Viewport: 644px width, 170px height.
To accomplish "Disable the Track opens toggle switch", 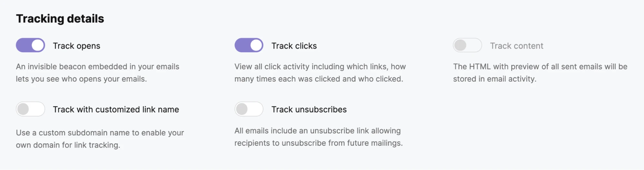I will (x=30, y=45).
